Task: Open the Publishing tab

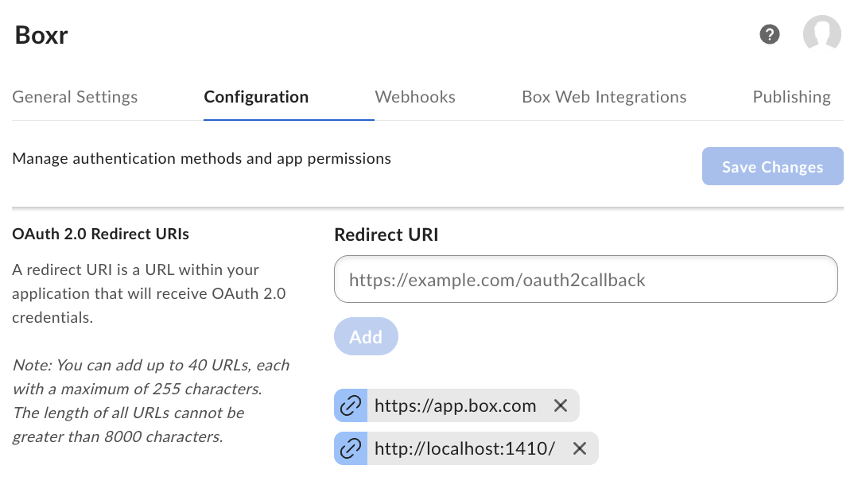Action: coord(792,97)
